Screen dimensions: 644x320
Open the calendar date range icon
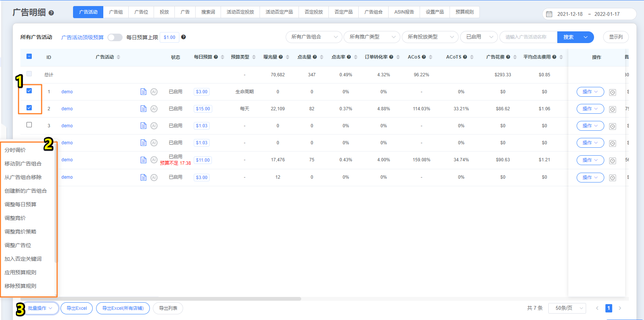point(549,14)
